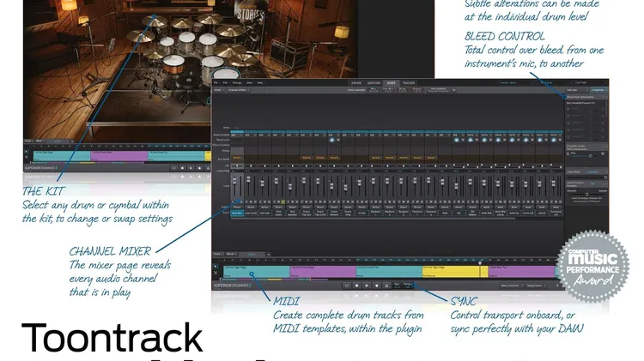Select the first purple MIDI block in the mixer timeline
This screenshot has width=644, height=361.
[x=323, y=272]
